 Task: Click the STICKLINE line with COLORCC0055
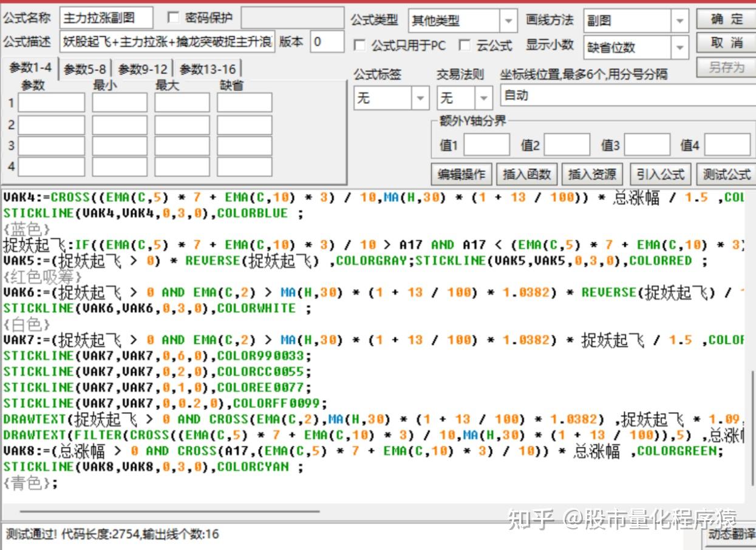pos(157,372)
